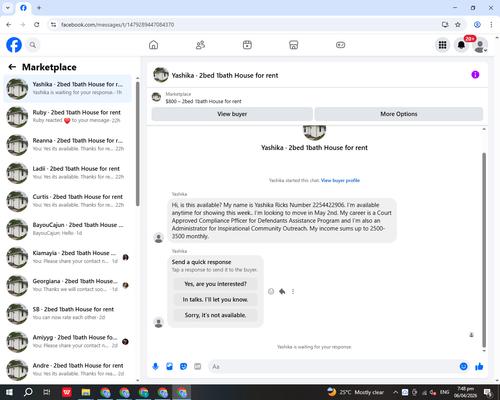
Task: Open Amiyyg's conversation
Action: pos(67,342)
